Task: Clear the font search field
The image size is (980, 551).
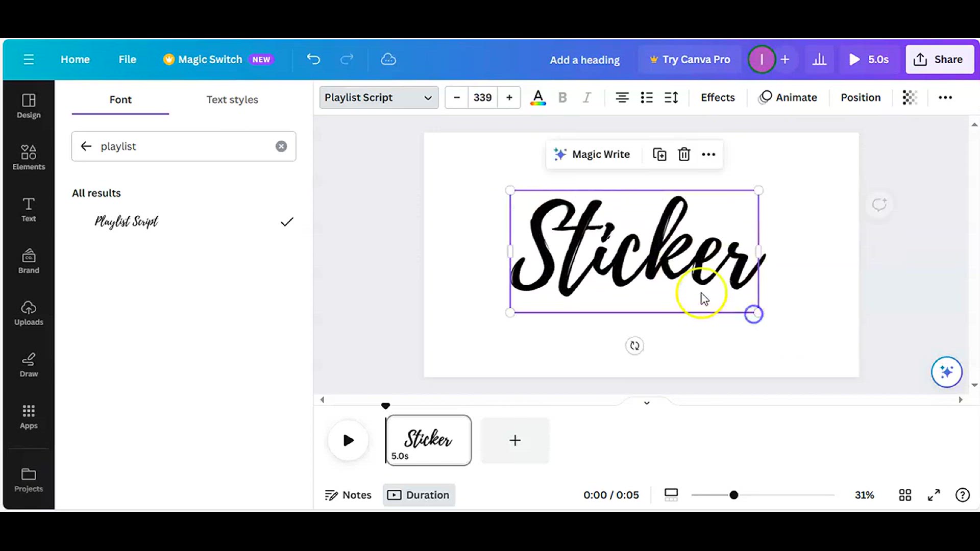Action: [281, 146]
